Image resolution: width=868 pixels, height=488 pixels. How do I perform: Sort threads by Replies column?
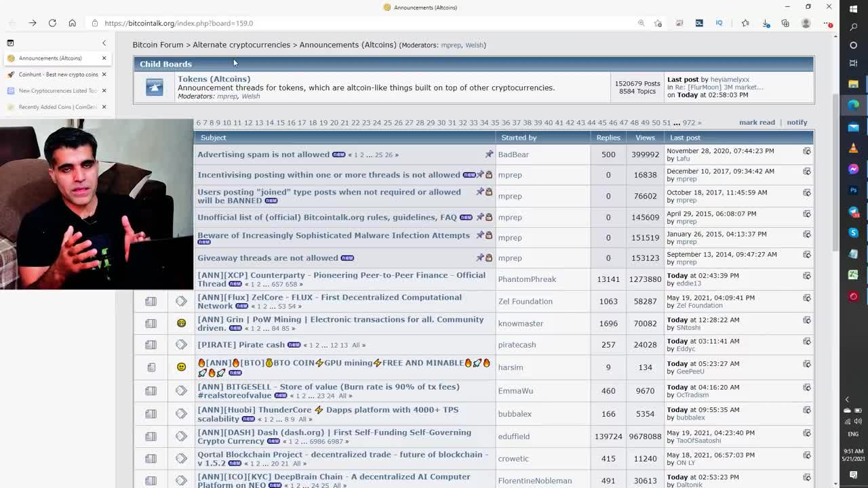608,138
